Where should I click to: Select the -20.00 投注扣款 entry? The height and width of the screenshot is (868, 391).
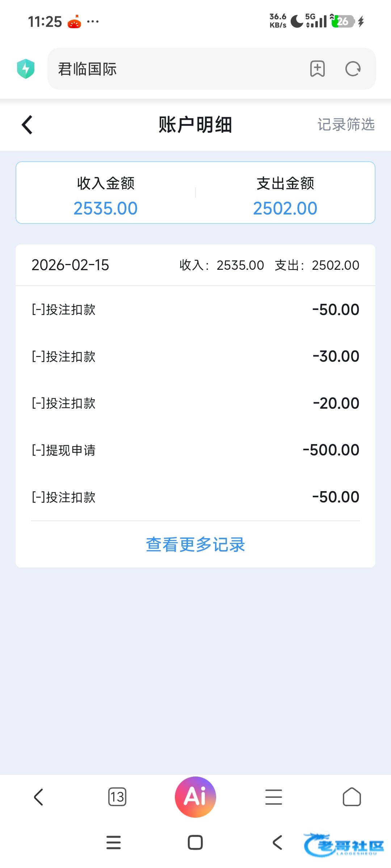(195, 403)
